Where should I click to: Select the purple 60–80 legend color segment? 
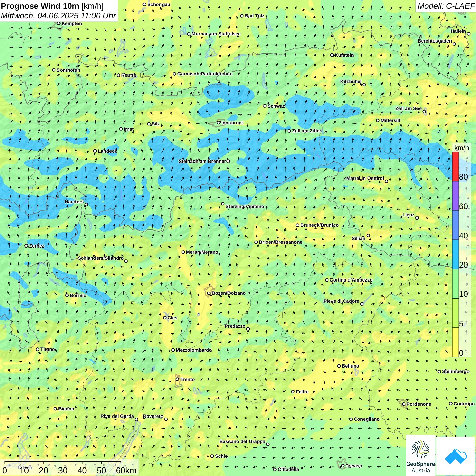coord(455,196)
